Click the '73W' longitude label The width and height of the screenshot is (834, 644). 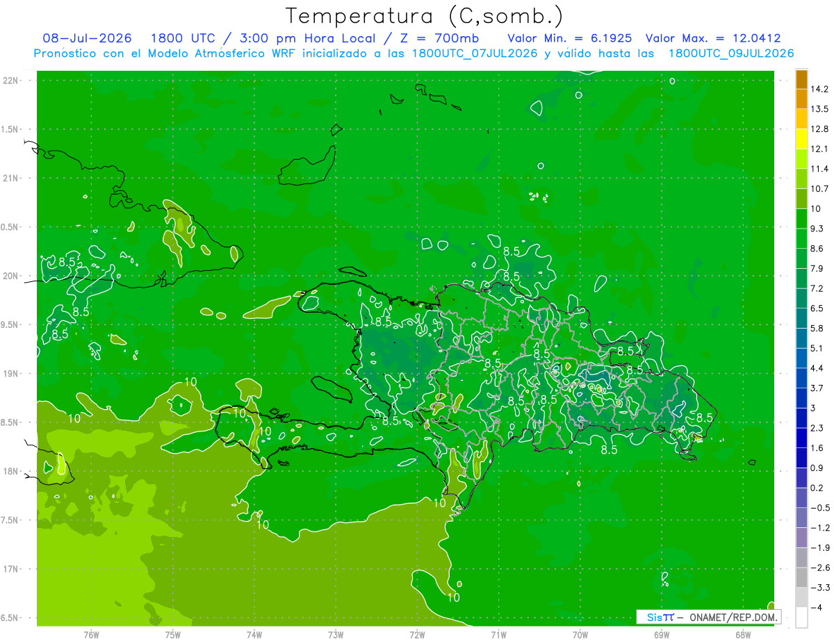click(336, 634)
